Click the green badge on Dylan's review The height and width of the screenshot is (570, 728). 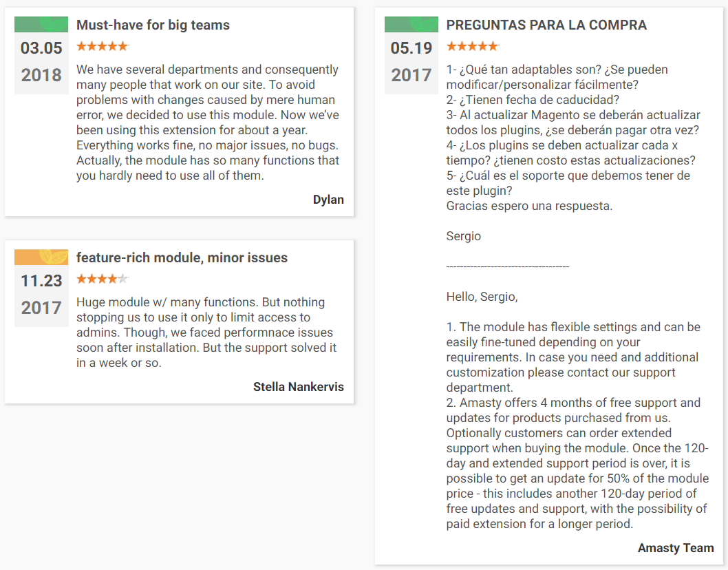41,24
